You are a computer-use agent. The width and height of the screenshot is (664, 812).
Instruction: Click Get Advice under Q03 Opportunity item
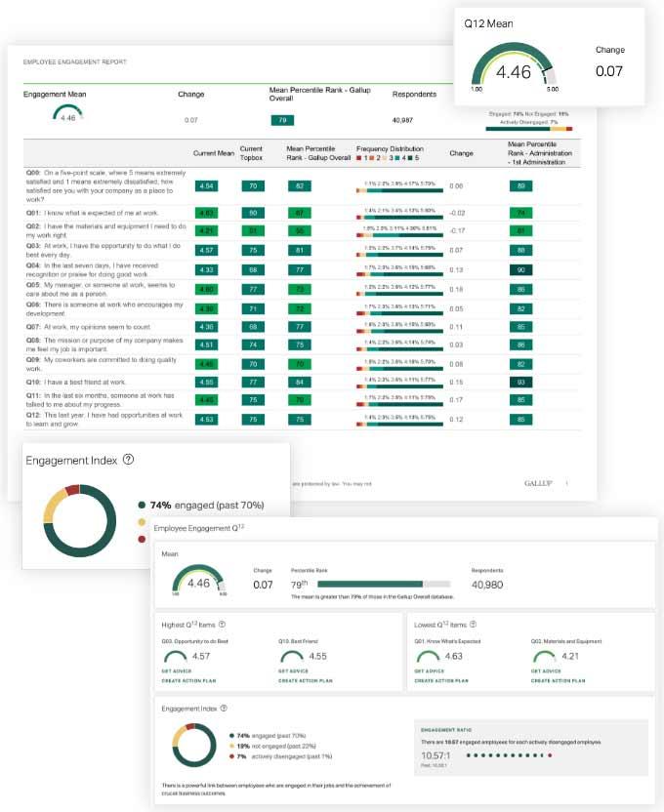(x=177, y=671)
